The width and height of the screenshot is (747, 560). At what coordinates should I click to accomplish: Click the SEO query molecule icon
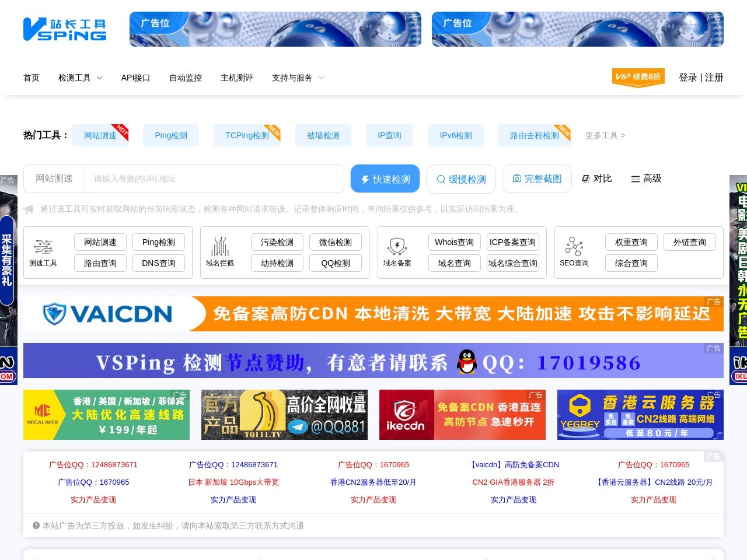click(574, 247)
